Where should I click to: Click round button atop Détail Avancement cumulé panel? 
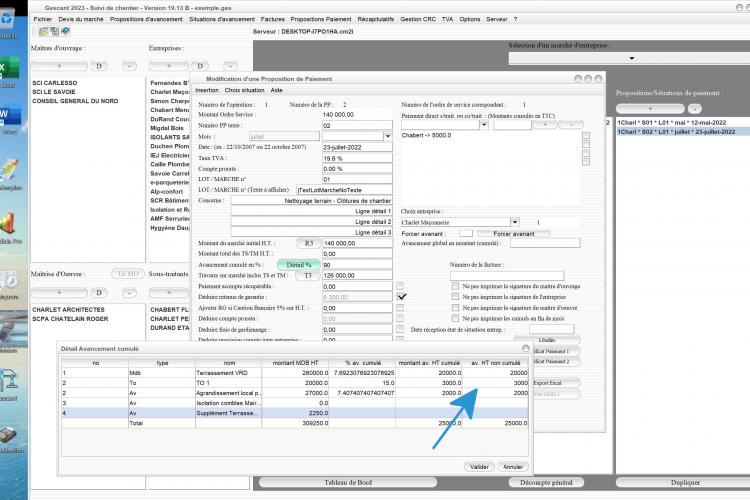tap(526, 349)
